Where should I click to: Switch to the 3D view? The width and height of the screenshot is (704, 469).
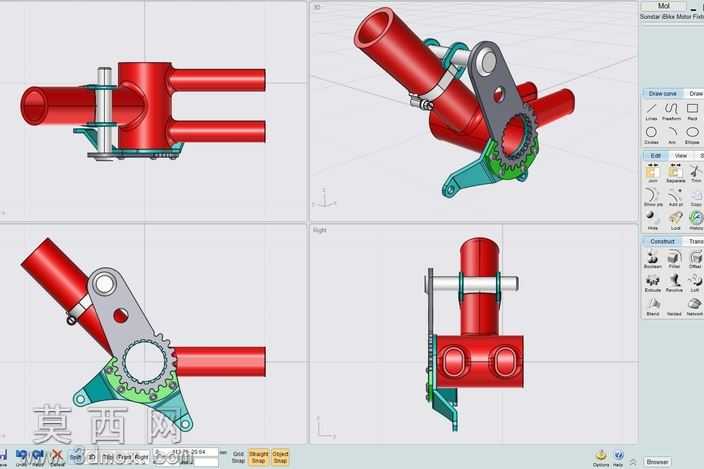(92, 457)
